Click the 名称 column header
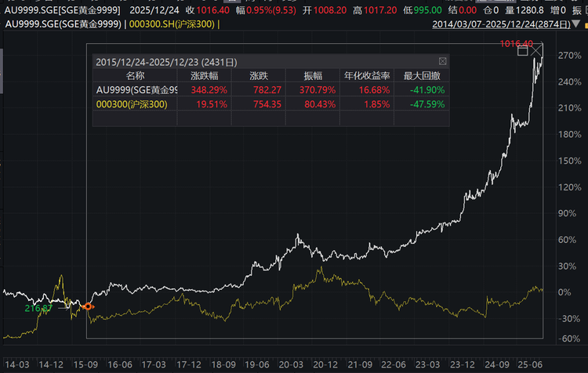The image size is (588, 373). point(136,76)
